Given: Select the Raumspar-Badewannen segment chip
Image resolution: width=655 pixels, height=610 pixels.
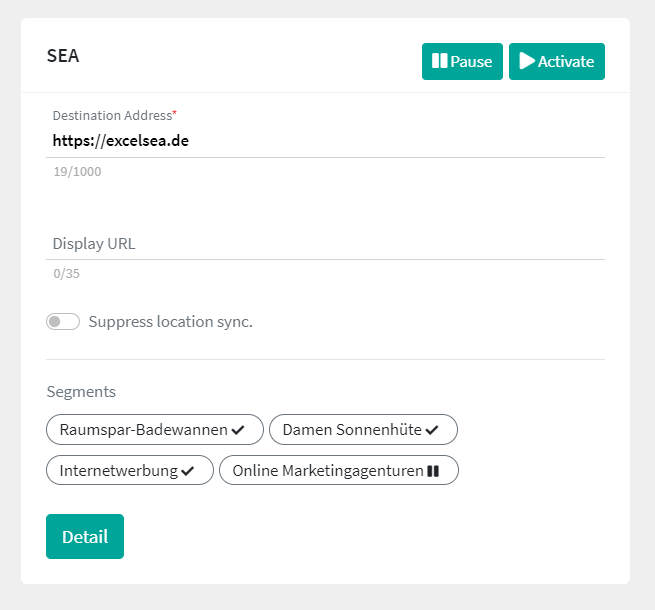Looking at the screenshot, I should coord(145,430).
